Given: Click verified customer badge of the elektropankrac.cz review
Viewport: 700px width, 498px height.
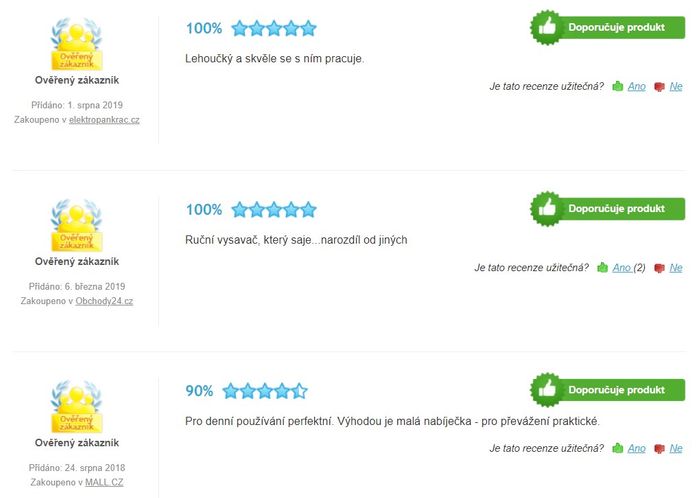Looking at the screenshot, I should [77, 44].
